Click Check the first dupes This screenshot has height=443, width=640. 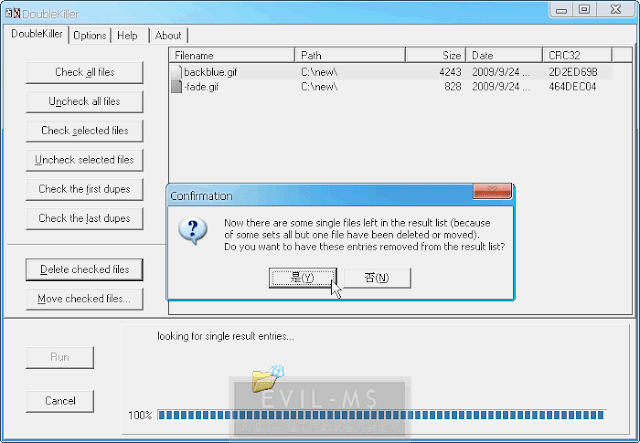click(x=84, y=189)
